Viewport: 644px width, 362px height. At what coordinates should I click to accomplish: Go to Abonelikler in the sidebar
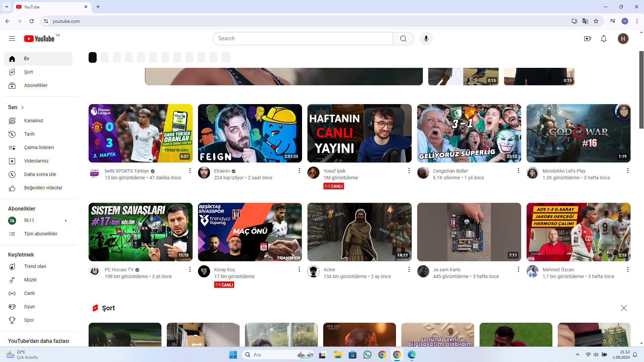pos(38,85)
